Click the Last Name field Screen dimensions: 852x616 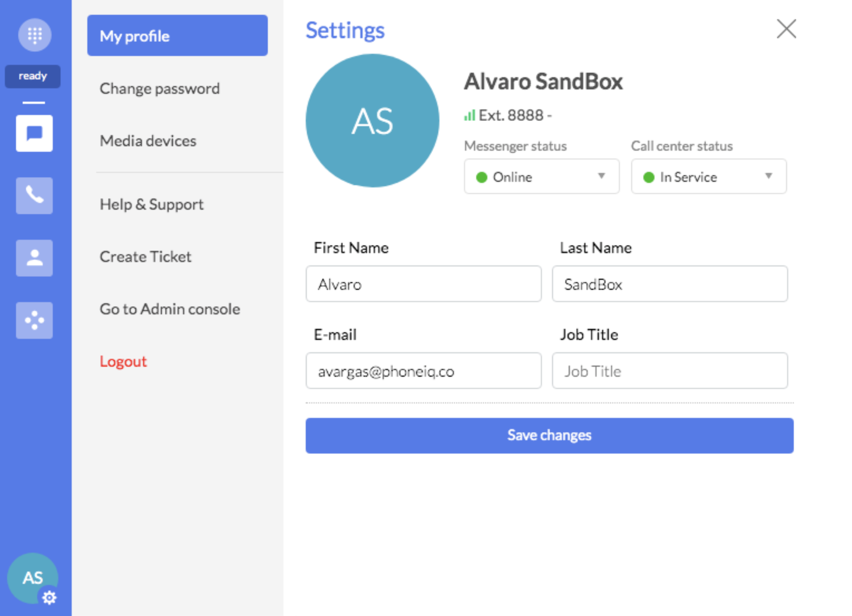pos(670,284)
